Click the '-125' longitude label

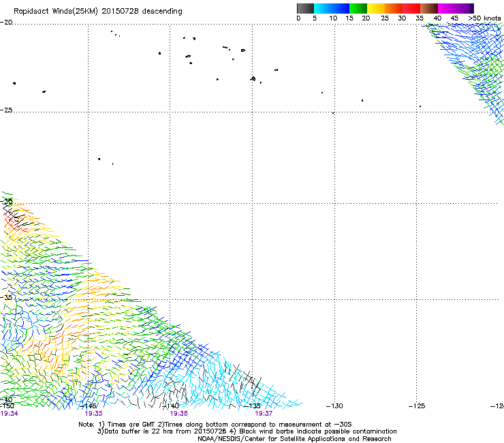(417, 406)
